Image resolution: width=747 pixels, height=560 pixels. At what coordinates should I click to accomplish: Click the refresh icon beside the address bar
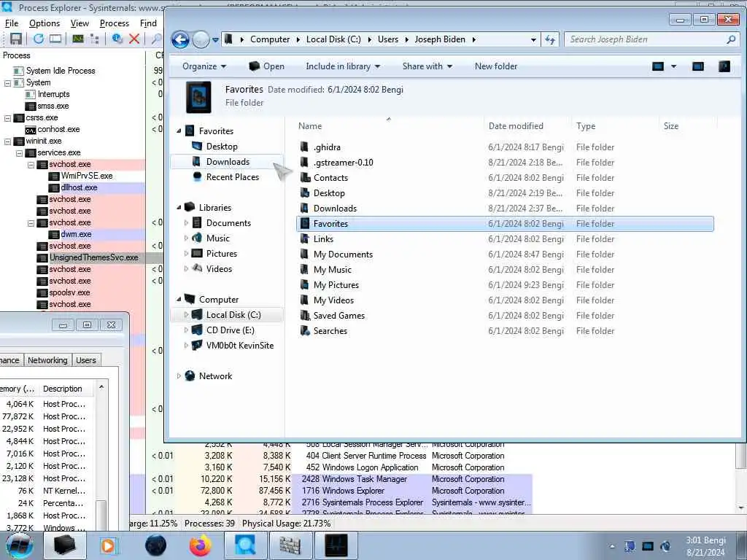pos(550,39)
